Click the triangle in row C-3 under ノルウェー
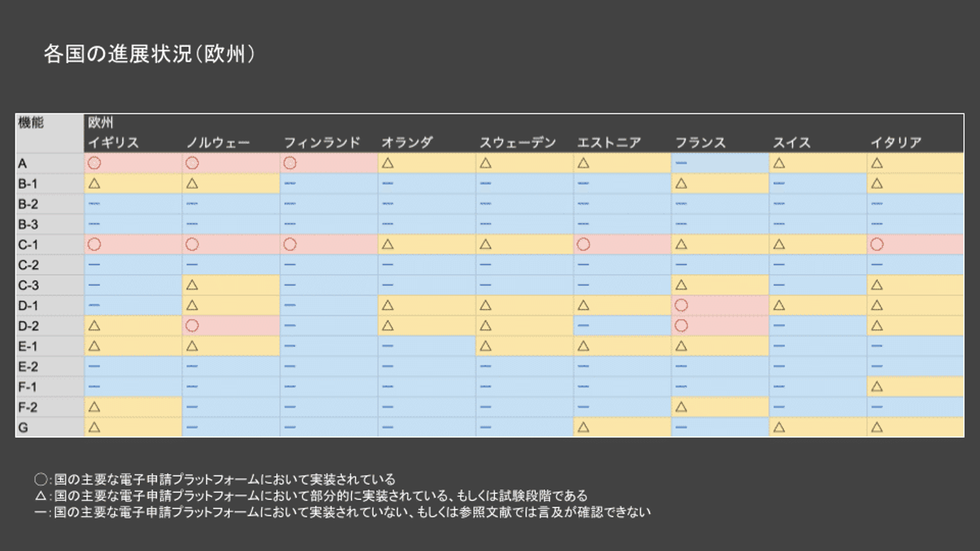 (192, 285)
